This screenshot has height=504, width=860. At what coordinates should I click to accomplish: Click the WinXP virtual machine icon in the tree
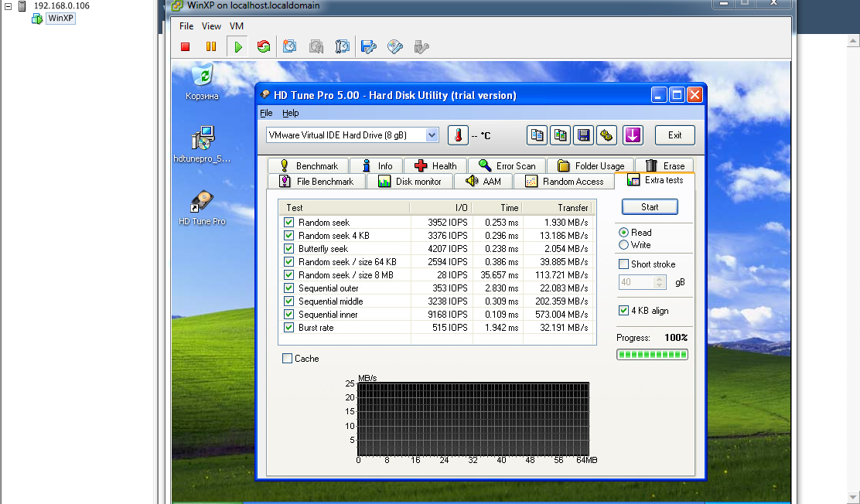[x=37, y=19]
